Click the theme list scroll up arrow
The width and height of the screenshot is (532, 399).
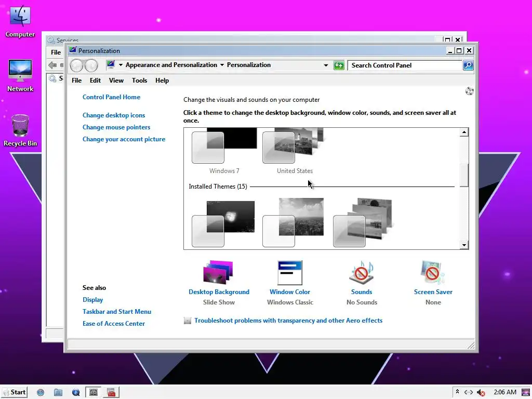click(x=464, y=132)
